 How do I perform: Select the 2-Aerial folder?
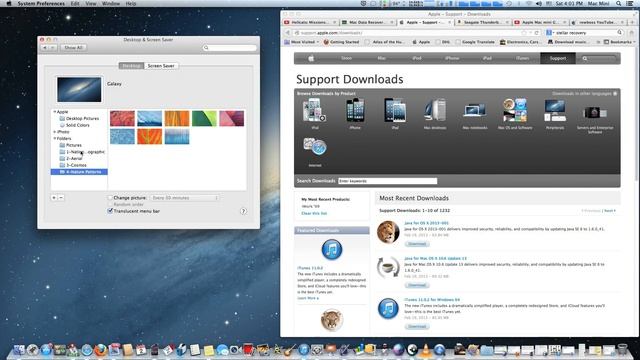pos(71,158)
